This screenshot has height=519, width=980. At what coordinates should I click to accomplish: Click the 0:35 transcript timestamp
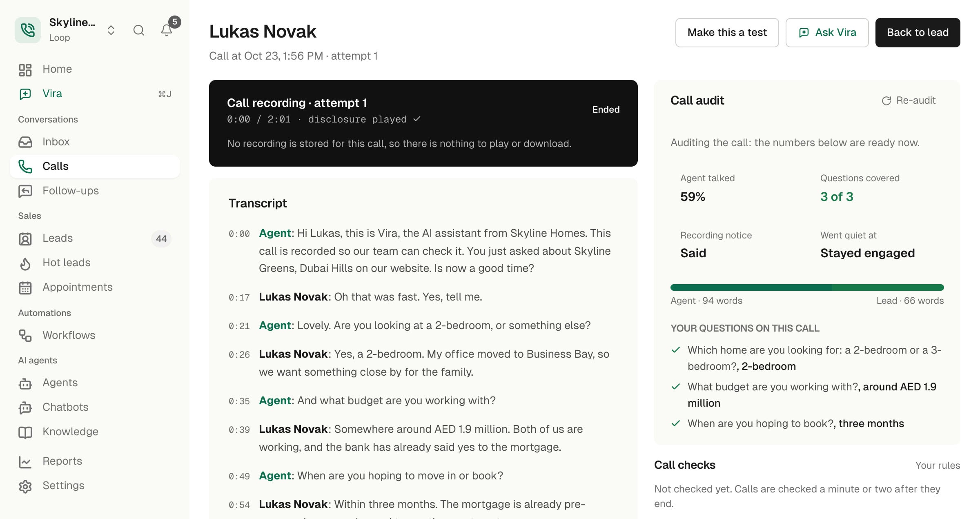click(239, 401)
